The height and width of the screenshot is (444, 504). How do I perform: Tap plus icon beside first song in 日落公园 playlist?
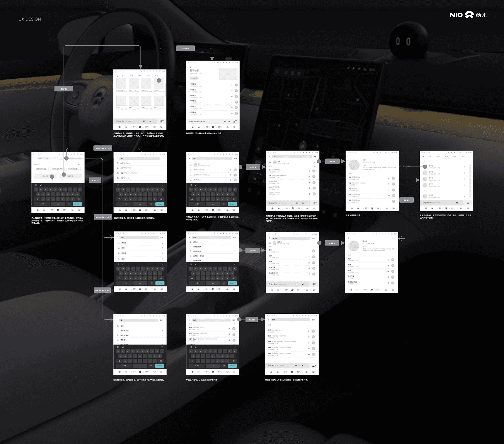232,85
